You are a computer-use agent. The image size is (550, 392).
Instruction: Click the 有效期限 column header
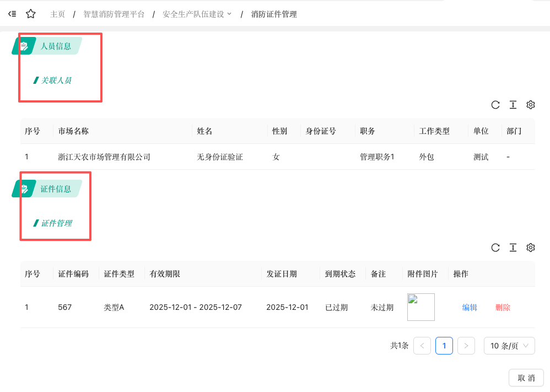pos(165,273)
